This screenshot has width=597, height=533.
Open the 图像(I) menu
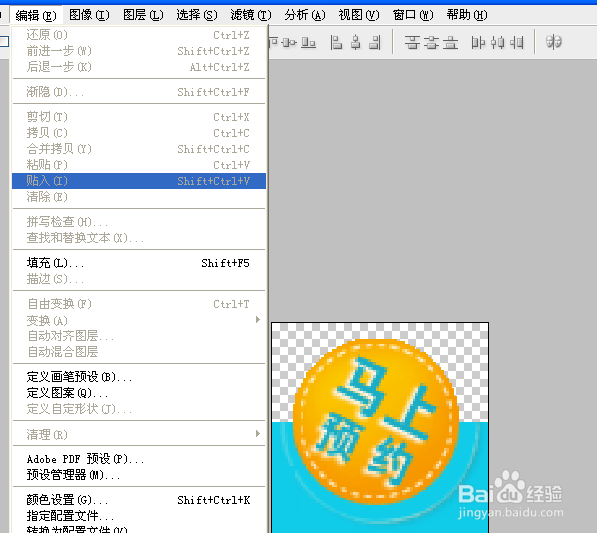pos(89,15)
